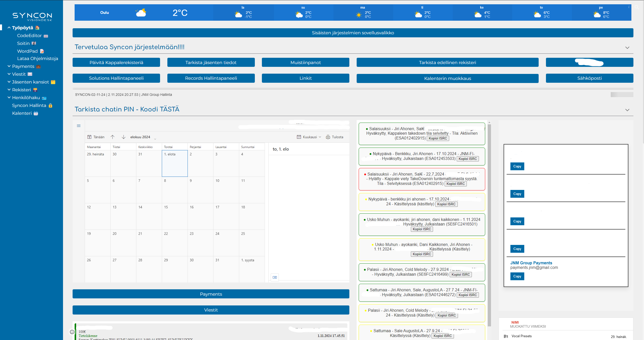Click the Päivitä Kappalerekisteri button

click(116, 62)
